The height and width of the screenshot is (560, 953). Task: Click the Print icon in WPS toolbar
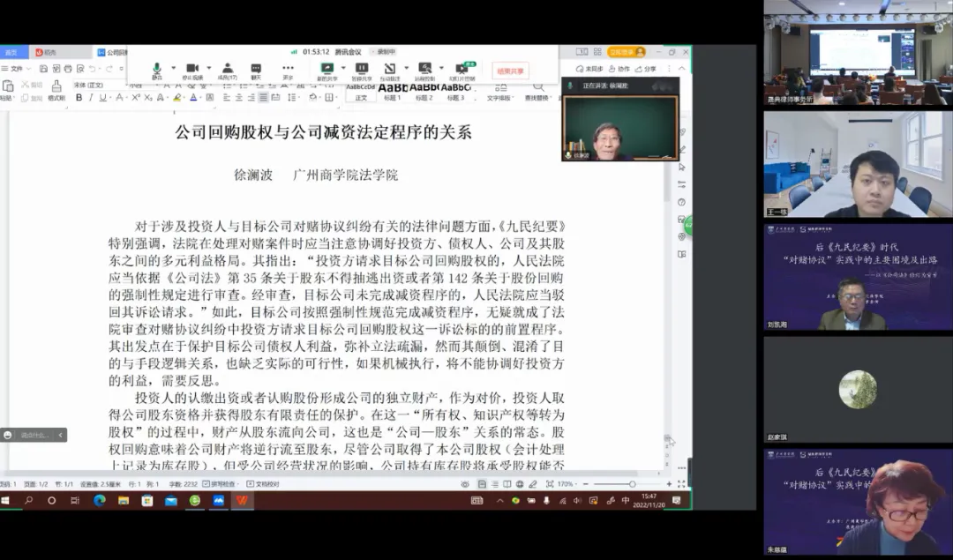click(68, 69)
